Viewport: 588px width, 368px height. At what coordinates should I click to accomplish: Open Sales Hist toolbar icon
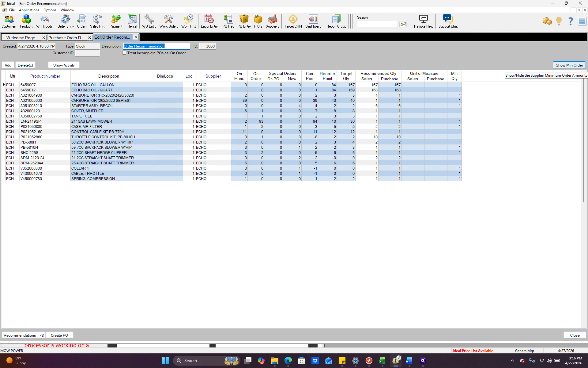click(97, 21)
